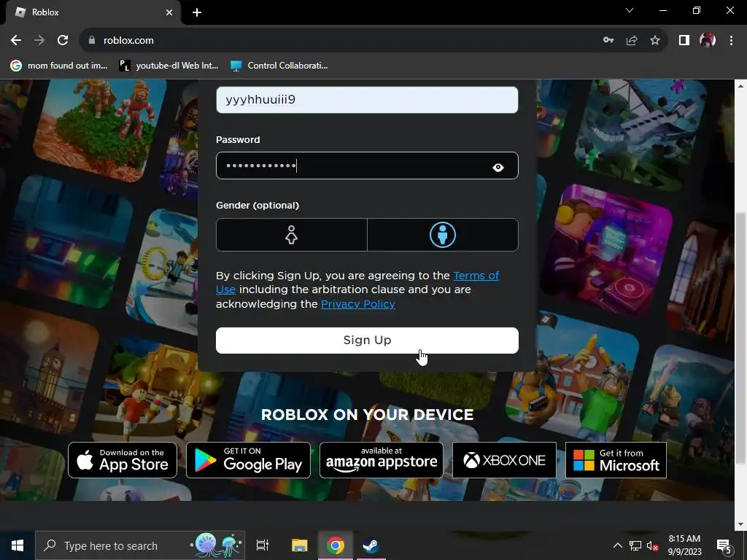Open the Privacy Policy link
The image size is (747, 560).
tap(357, 304)
